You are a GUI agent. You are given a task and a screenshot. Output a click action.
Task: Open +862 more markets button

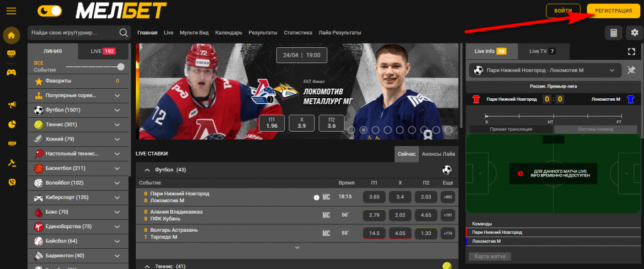pos(448,197)
